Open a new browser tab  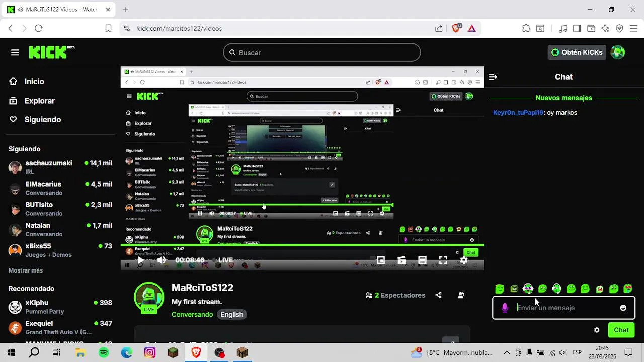[125, 10]
